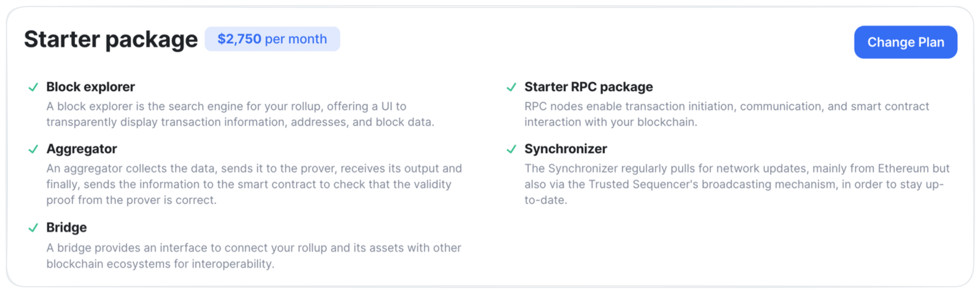Image resolution: width=980 pixels, height=293 pixels.
Task: Click the checkmark next to Synchronizer
Action: (511, 149)
